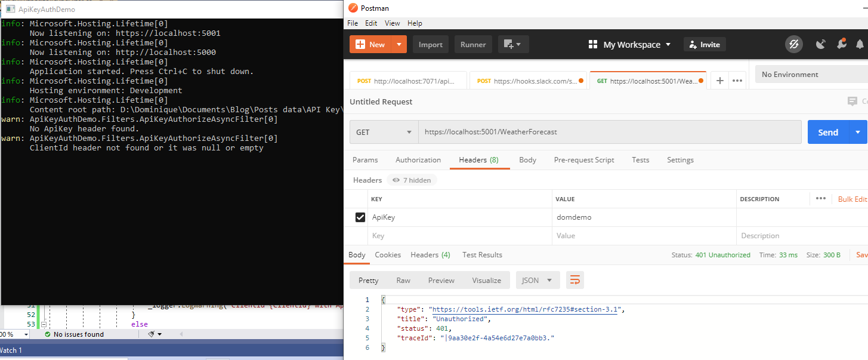Screen dimensions: 868x360
Task: Open the GET method dropdown
Action: click(384, 132)
